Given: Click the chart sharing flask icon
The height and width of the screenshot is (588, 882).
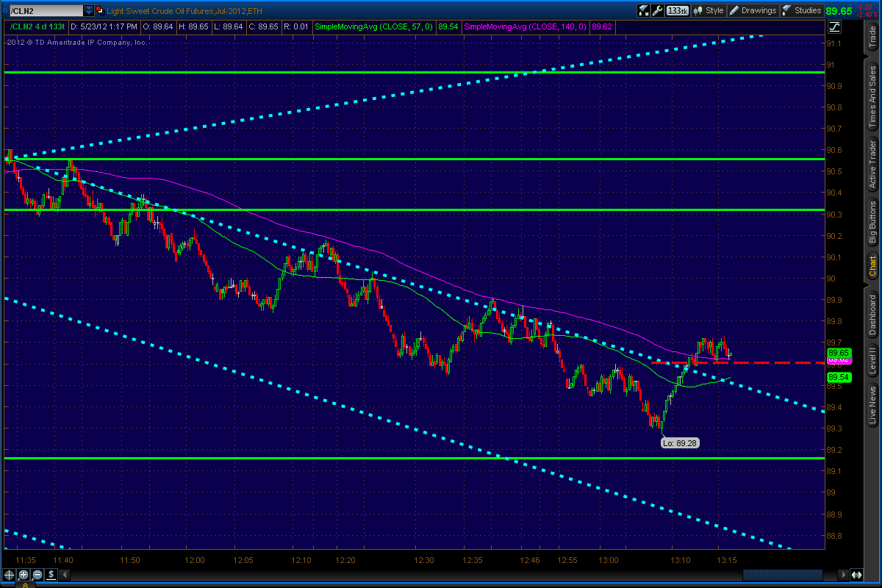Looking at the screenshot, I should pos(643,10).
